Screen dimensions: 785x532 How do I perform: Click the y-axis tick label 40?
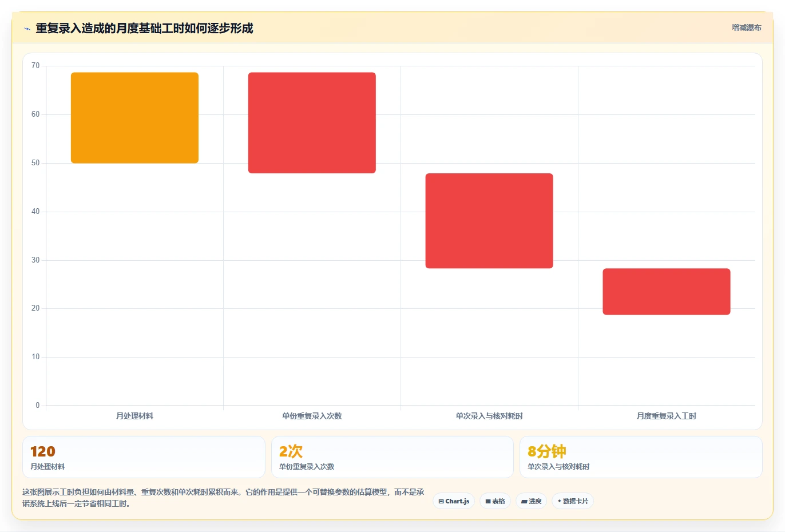[x=35, y=212]
